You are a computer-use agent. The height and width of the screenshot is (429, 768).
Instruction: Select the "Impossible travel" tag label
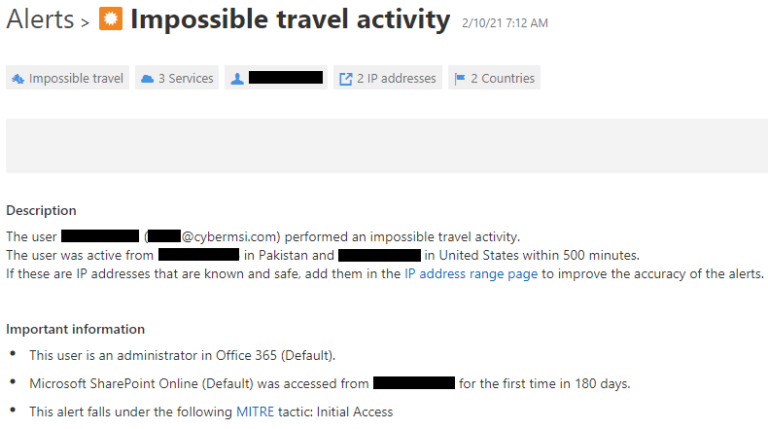point(76,79)
